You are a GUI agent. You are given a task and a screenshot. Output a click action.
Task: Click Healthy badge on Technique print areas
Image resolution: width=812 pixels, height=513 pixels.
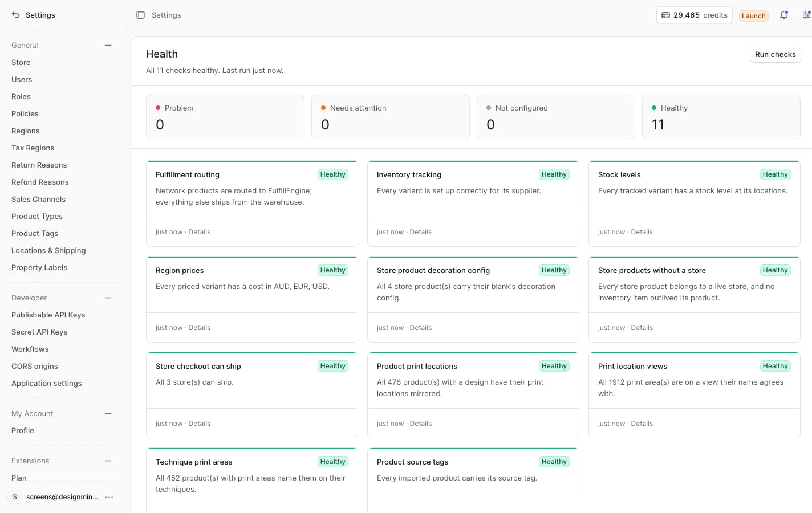click(x=333, y=462)
